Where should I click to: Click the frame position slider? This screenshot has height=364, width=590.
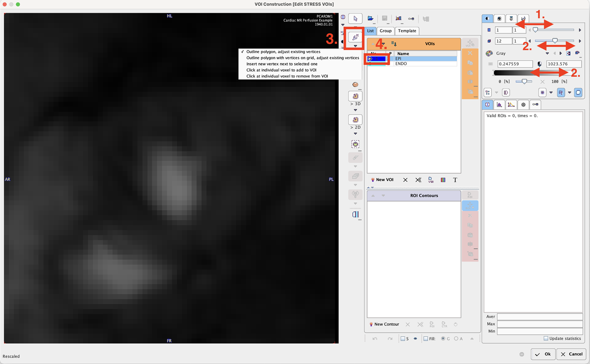554,41
